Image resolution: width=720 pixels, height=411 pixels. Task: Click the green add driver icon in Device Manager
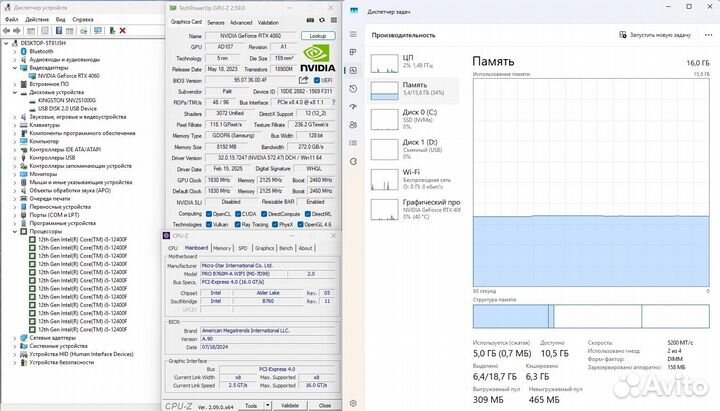[x=112, y=31]
